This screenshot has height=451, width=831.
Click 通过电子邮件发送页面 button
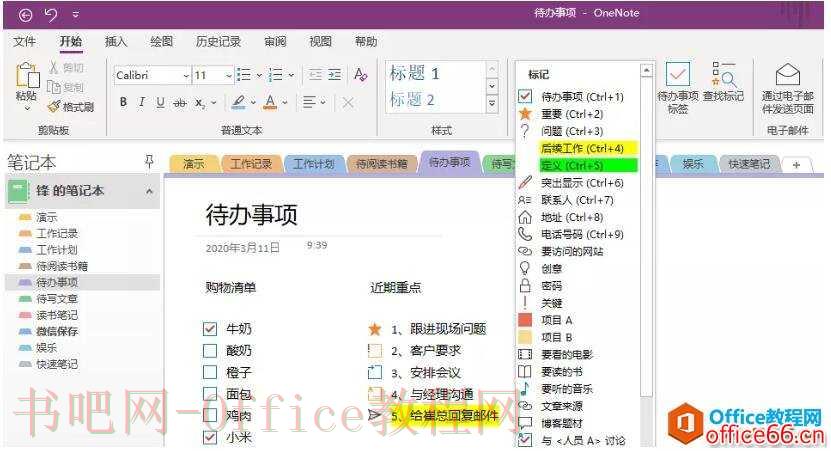click(788, 89)
